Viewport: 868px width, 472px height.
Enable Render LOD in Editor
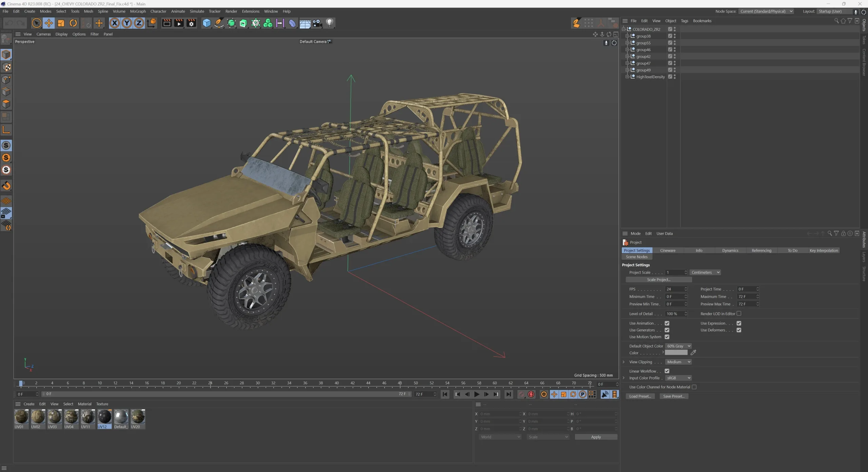[739, 314]
